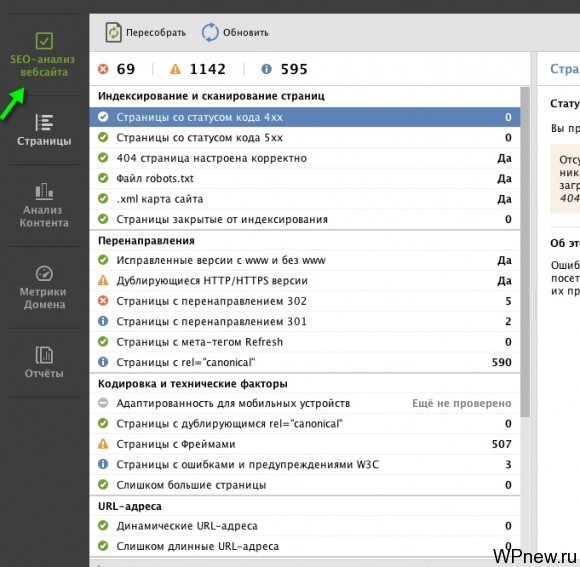Select row Дублирующиеся HTTP/HTTPS версии
Viewport: 580px width, 567px height.
pyautogui.click(x=305, y=281)
